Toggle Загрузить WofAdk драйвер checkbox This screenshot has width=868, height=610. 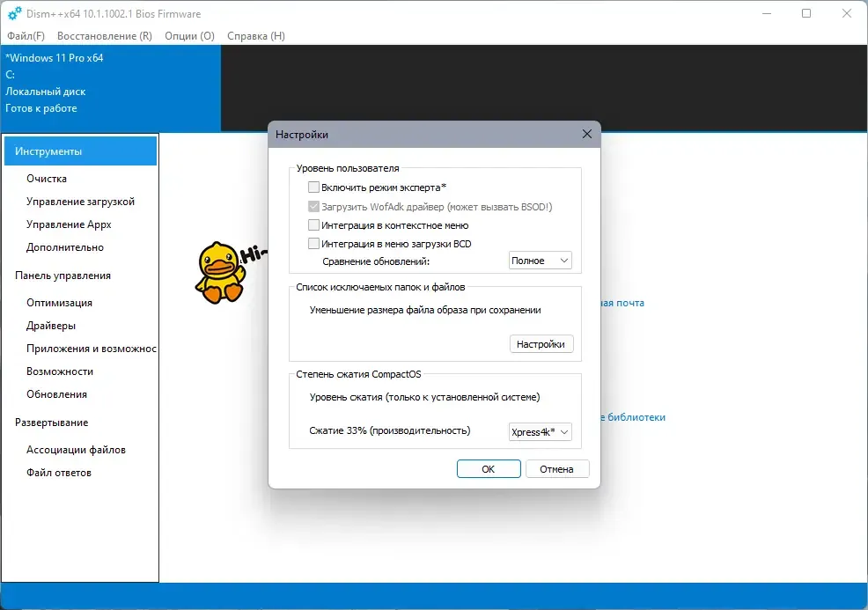[313, 207]
